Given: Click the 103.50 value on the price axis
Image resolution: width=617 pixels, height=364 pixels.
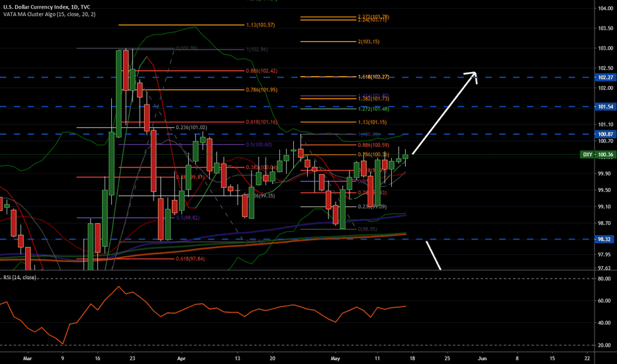Looking at the screenshot, I should coord(606,28).
